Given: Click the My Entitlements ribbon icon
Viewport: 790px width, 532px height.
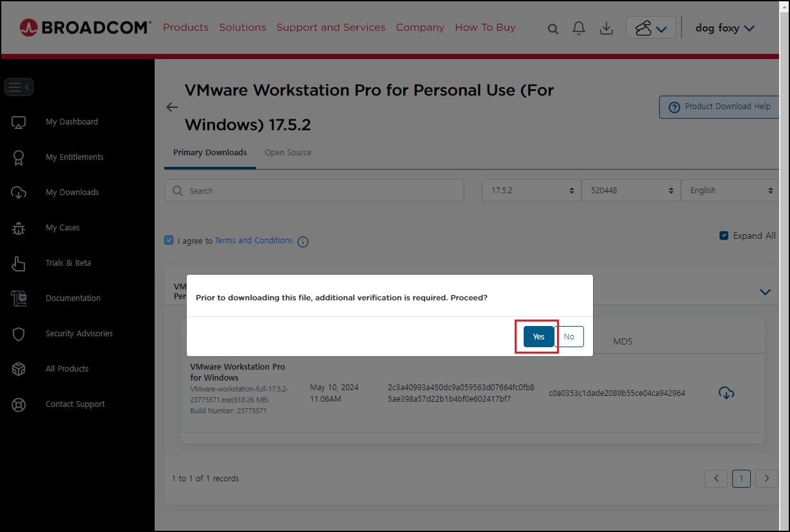Looking at the screenshot, I should tap(19, 157).
